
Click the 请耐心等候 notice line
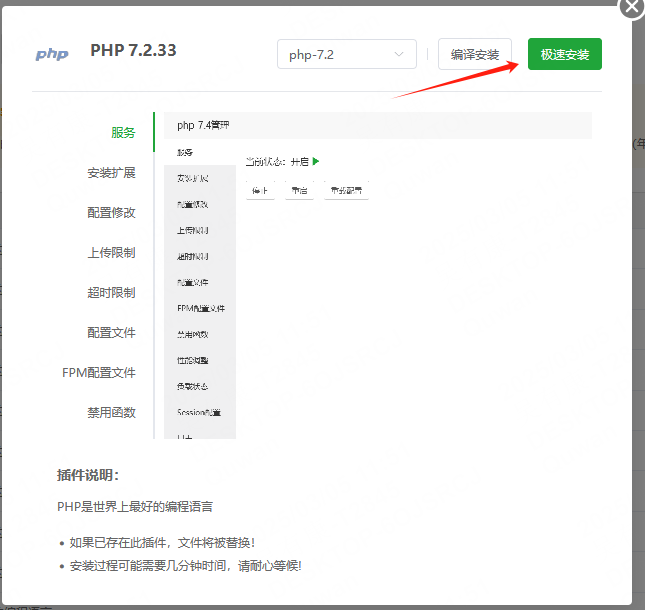[186, 566]
